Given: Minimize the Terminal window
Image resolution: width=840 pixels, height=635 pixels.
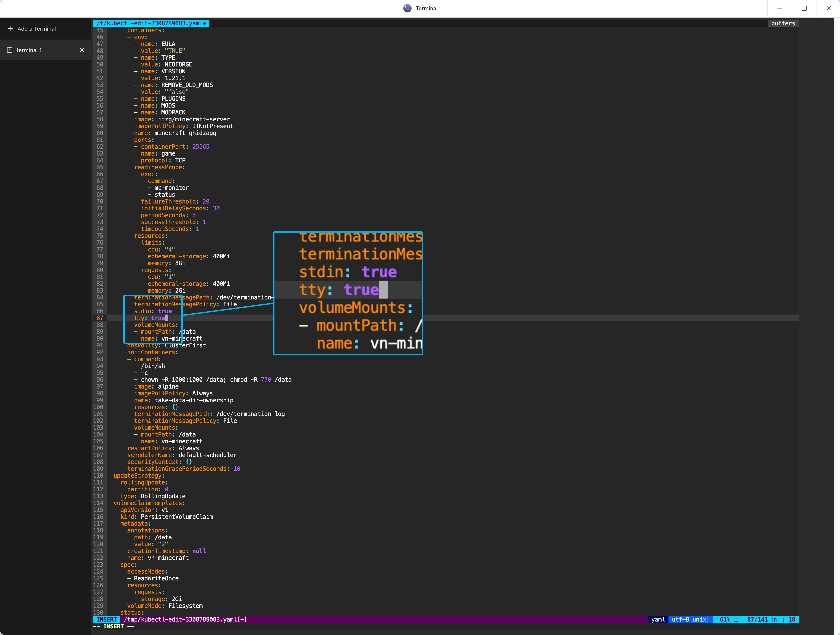Looking at the screenshot, I should click(x=780, y=8).
